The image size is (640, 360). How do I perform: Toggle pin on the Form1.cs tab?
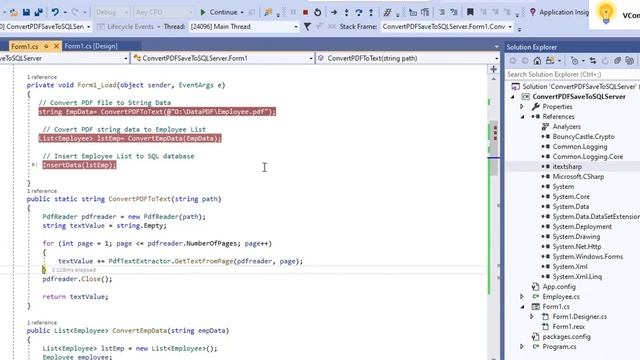pos(46,46)
